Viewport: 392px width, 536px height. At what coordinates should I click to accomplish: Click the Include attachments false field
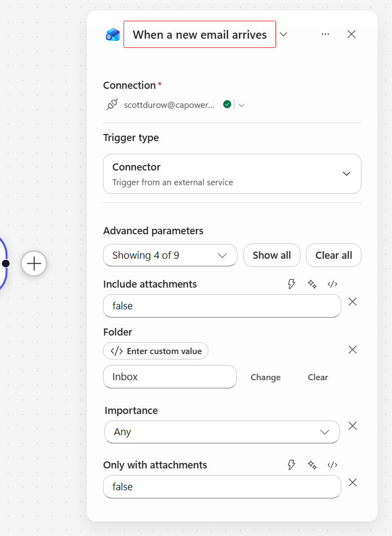point(222,306)
